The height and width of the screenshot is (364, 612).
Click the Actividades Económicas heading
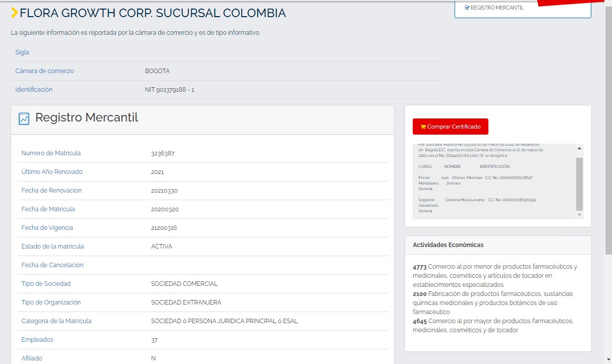click(448, 245)
